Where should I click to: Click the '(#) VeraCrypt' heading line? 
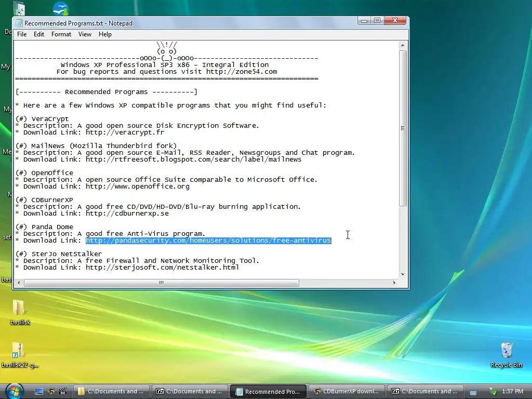point(42,119)
